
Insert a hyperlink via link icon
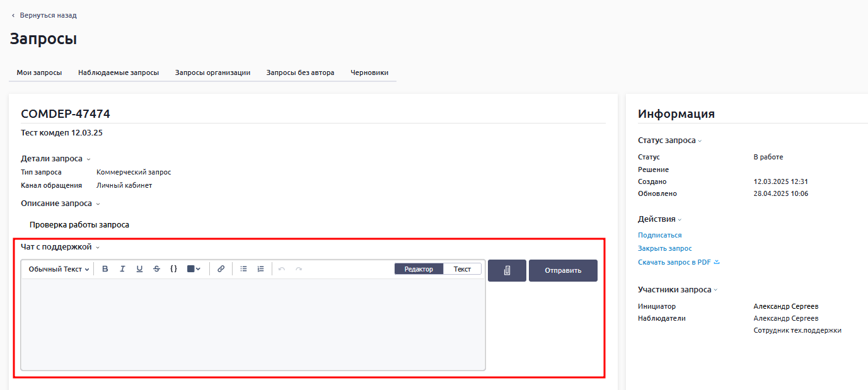pos(221,269)
